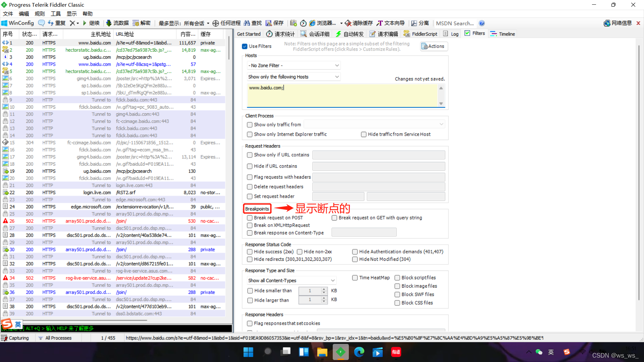Open Show only the following Hosts dropdown
Viewport: 644px width, 362px height.
pyautogui.click(x=293, y=77)
